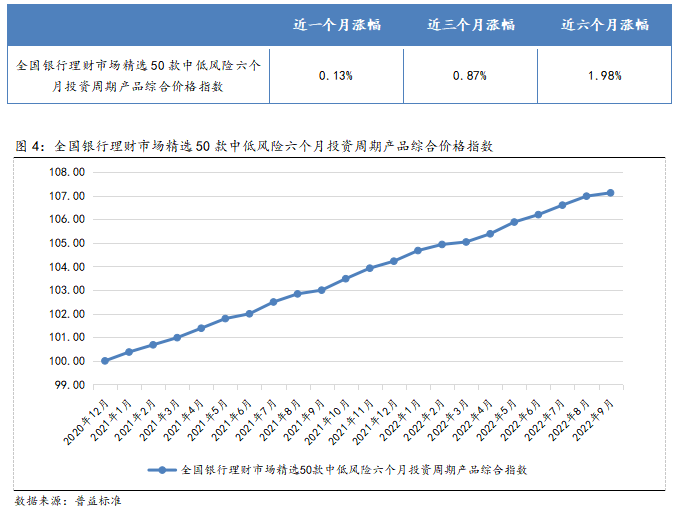The height and width of the screenshot is (511, 678).
Task: Click the 数据来源 普益标准 source note
Action: click(68, 499)
